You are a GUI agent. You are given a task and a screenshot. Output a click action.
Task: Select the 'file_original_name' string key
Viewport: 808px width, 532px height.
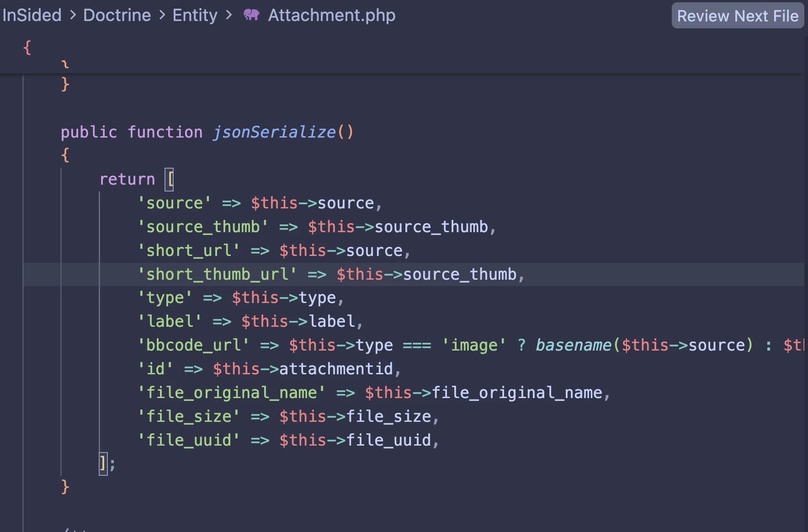(x=231, y=393)
